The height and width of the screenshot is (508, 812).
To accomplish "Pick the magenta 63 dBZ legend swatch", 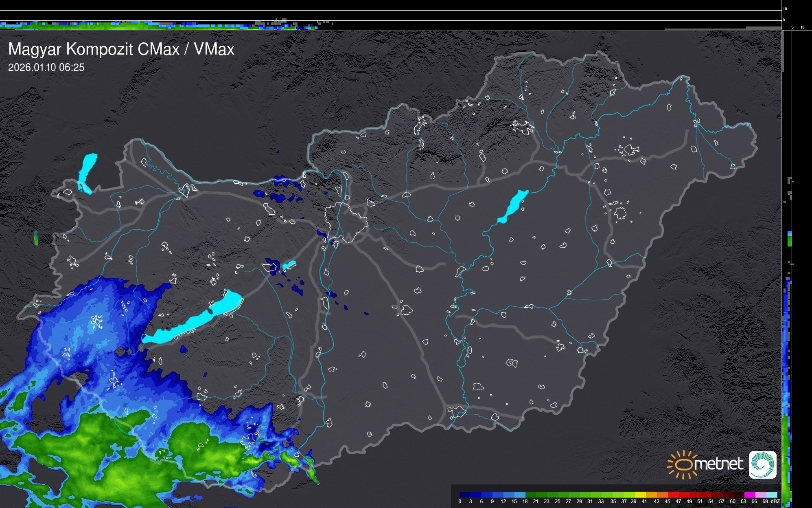I will coord(750,495).
